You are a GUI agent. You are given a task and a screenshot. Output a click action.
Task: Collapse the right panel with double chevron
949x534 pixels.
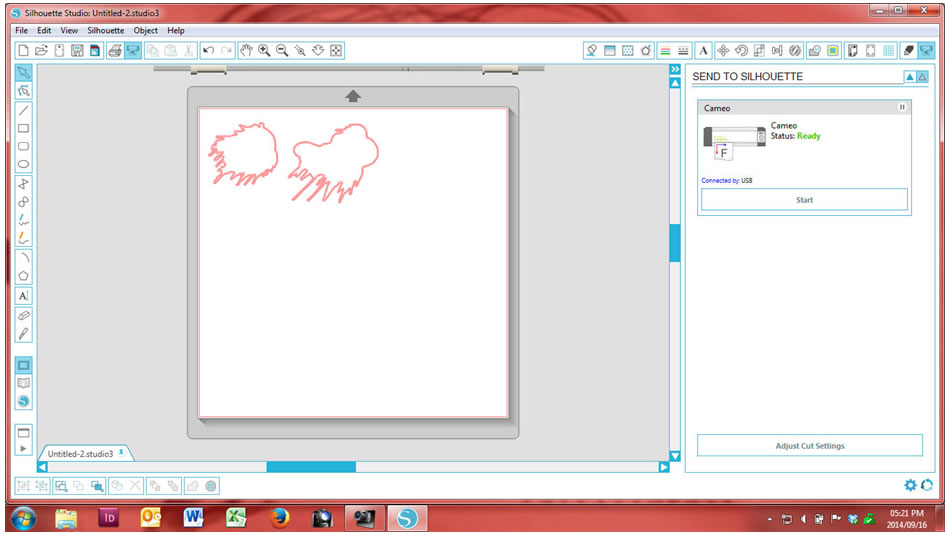[675, 70]
